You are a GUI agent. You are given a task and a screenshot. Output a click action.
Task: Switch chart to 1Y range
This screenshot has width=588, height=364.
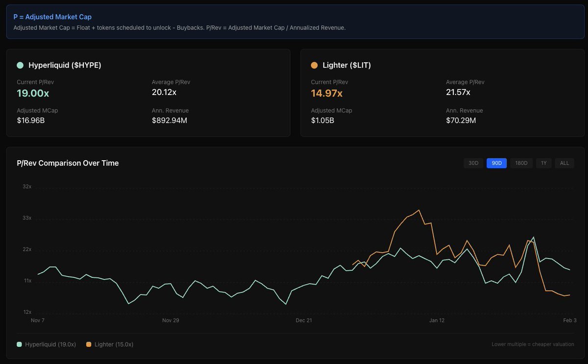544,163
